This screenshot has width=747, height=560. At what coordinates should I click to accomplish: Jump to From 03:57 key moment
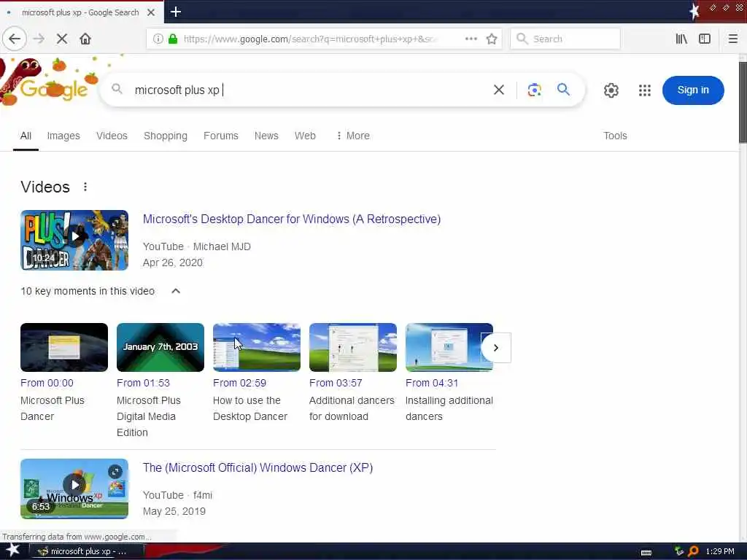336,383
